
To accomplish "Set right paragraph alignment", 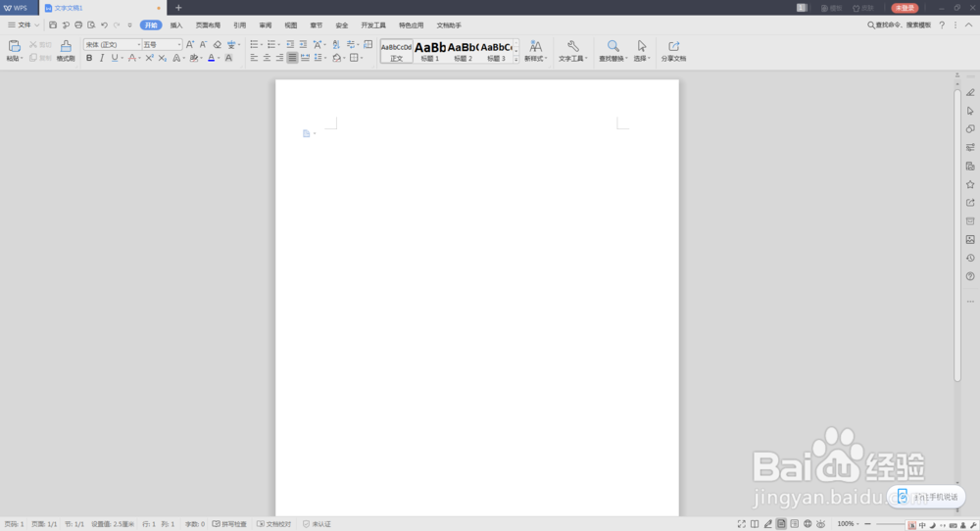I will [x=279, y=58].
